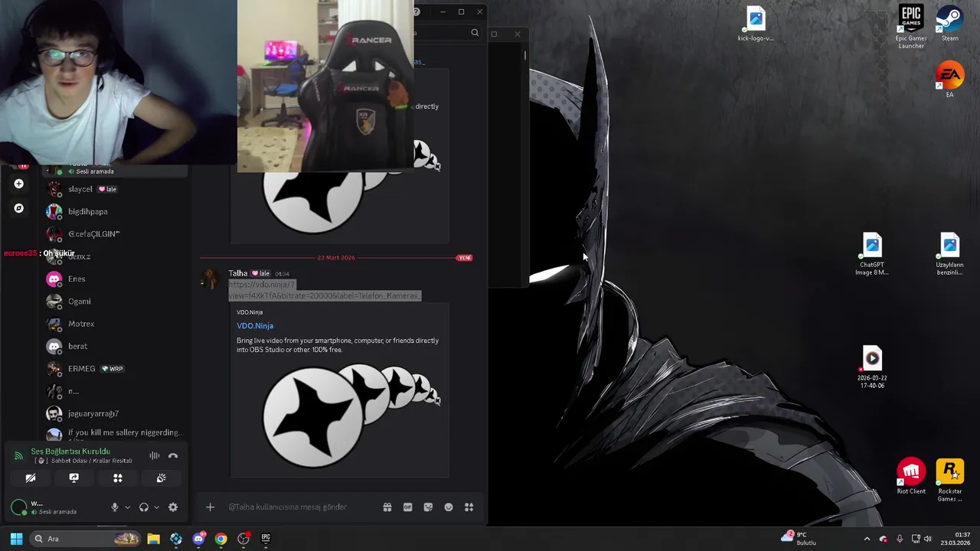
Task: Click own user avatar in Discord
Action: click(18, 507)
